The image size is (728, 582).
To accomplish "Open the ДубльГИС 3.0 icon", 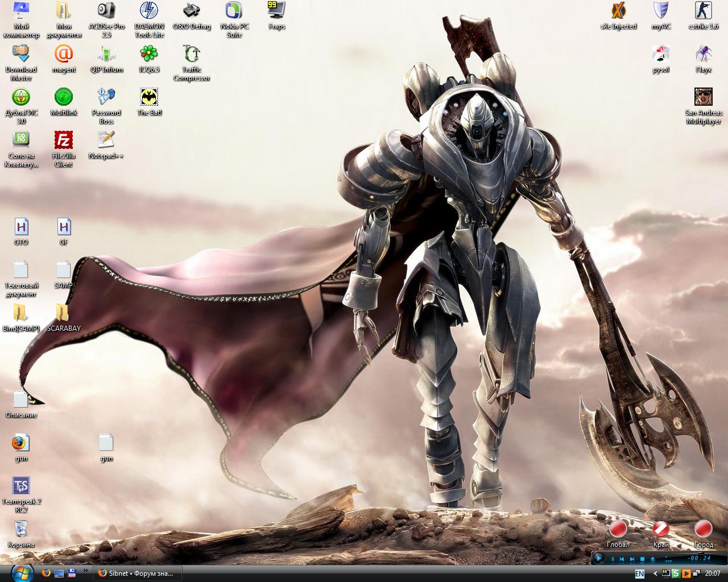I will 21,106.
